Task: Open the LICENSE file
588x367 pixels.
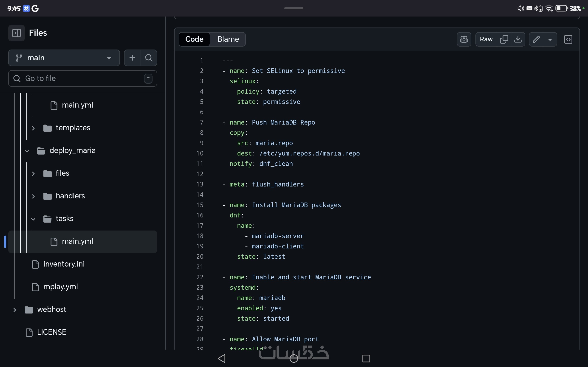Action: click(51, 332)
